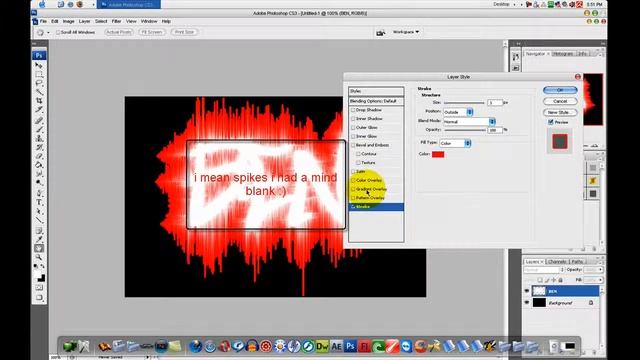Select the Slice tool

(39, 109)
